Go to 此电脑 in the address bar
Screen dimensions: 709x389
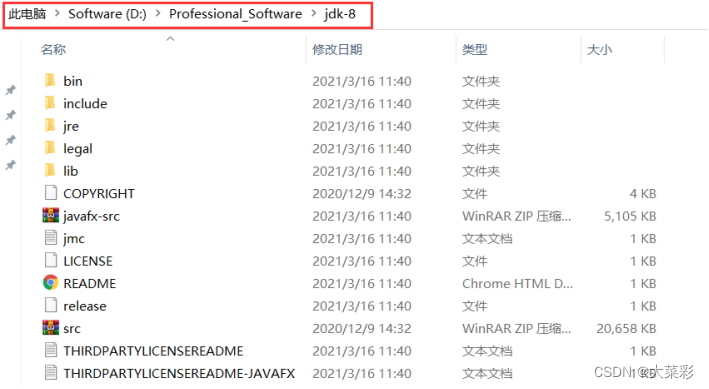[27, 14]
